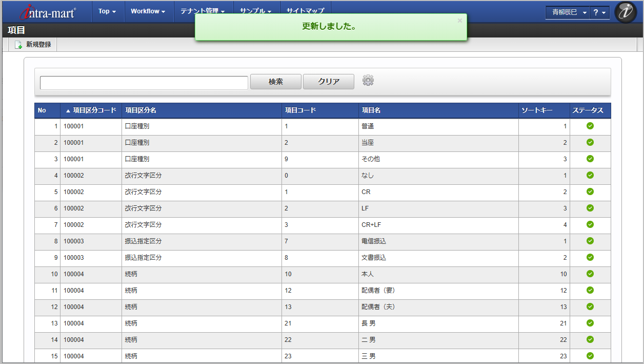
Task: Select item name cell 配偶者（妻）
Action: pos(438,291)
